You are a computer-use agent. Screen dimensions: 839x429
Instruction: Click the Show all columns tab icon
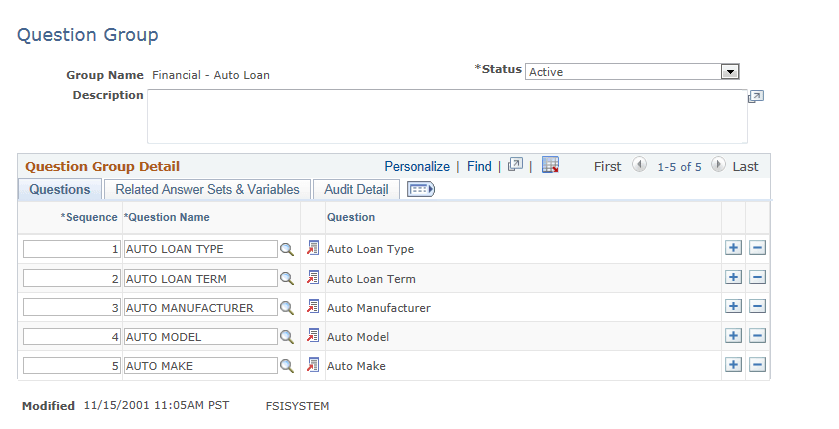421,189
